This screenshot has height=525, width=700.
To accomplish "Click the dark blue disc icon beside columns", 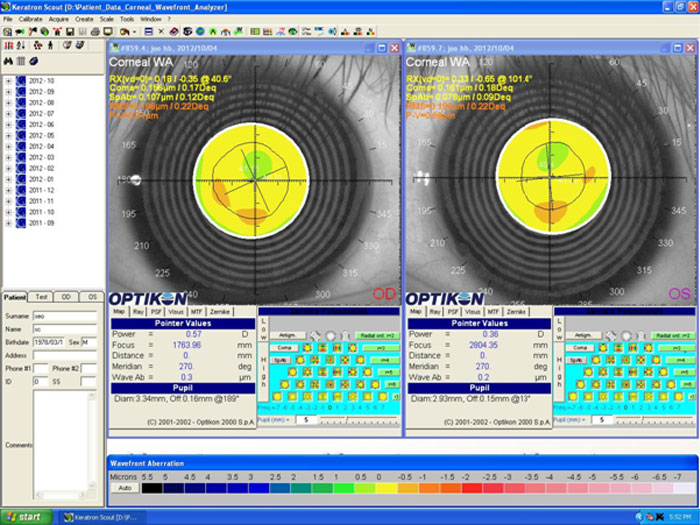I will pos(33,61).
